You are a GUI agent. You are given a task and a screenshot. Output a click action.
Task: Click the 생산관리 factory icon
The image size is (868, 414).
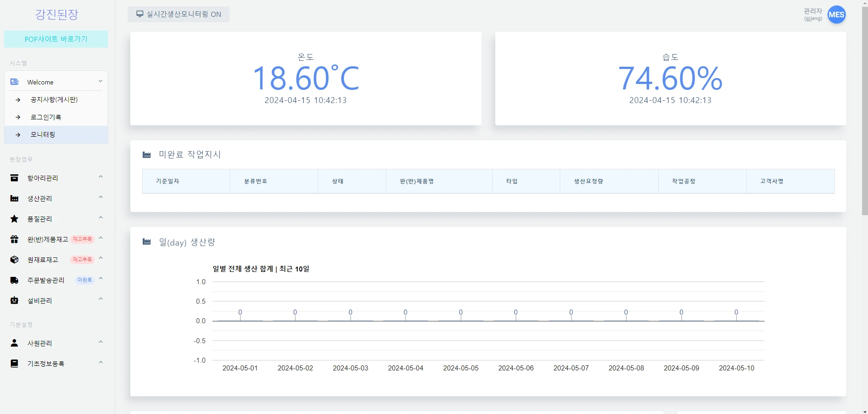point(15,198)
